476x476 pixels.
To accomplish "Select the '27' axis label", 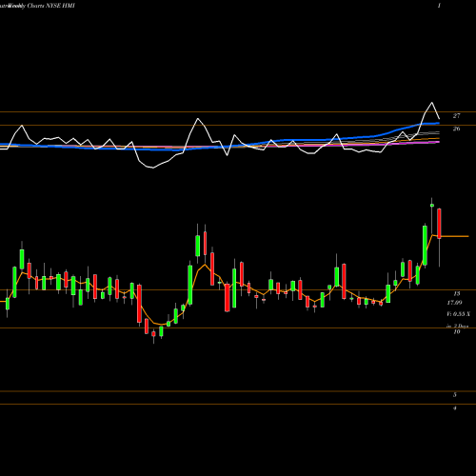I will pos(456,116).
